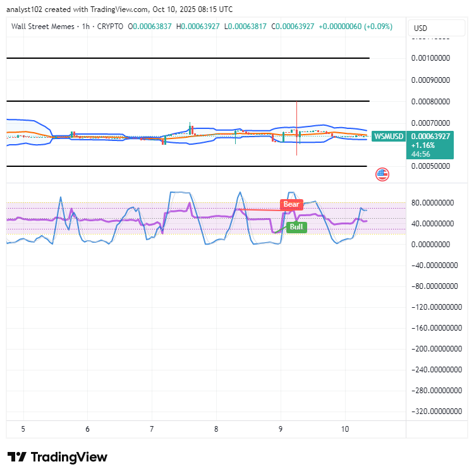The height and width of the screenshot is (476, 474).
Task: Click the open value O0.00063837
Action: click(150, 27)
